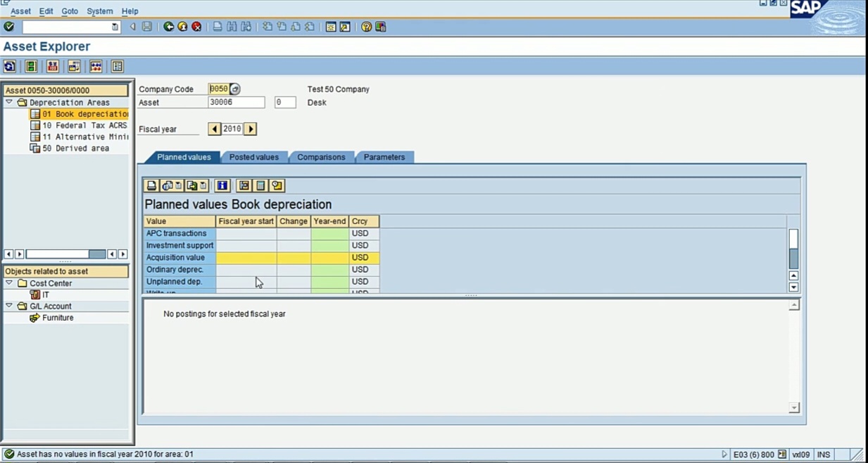The image size is (868, 463).
Task: Switch to the Parameters tab
Action: 384,157
